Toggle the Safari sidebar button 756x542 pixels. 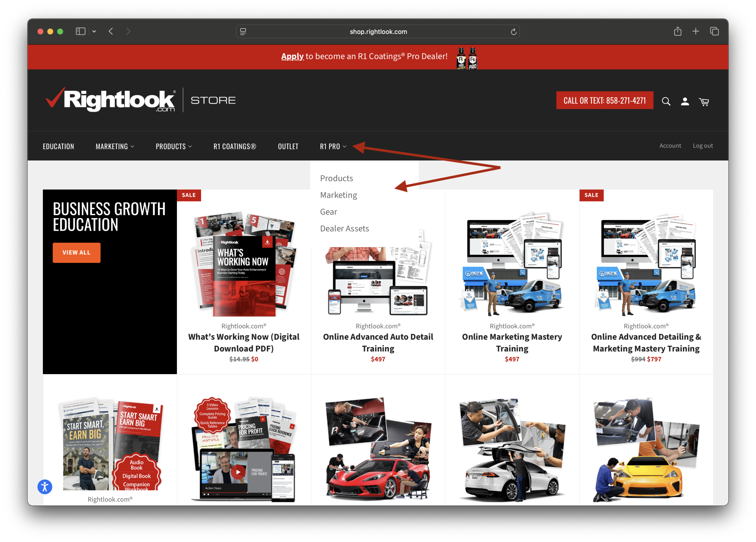coord(80,31)
